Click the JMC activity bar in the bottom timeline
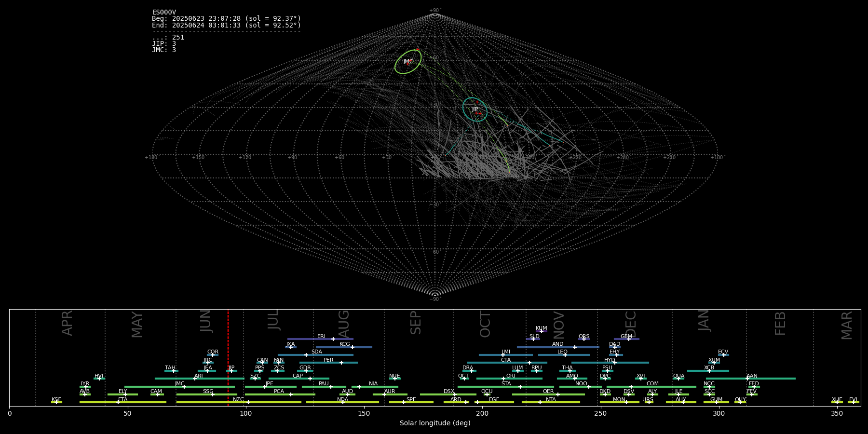The image size is (868, 434). pos(180,387)
